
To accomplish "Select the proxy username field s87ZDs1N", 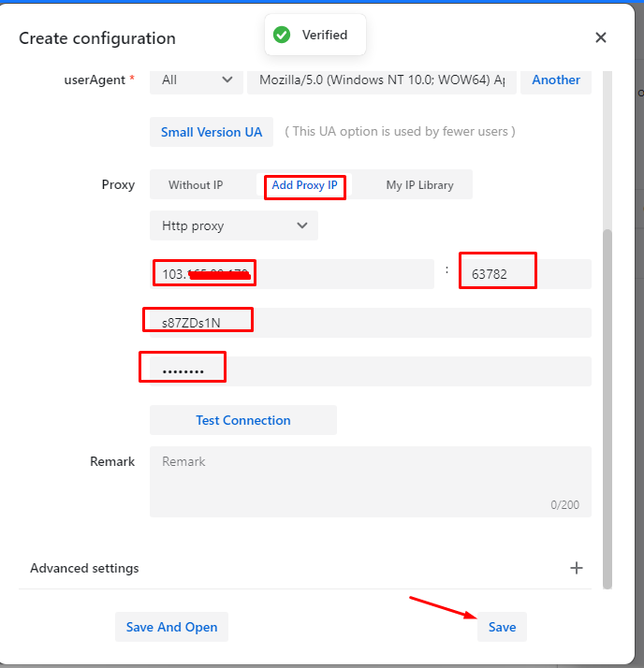I will click(x=370, y=323).
